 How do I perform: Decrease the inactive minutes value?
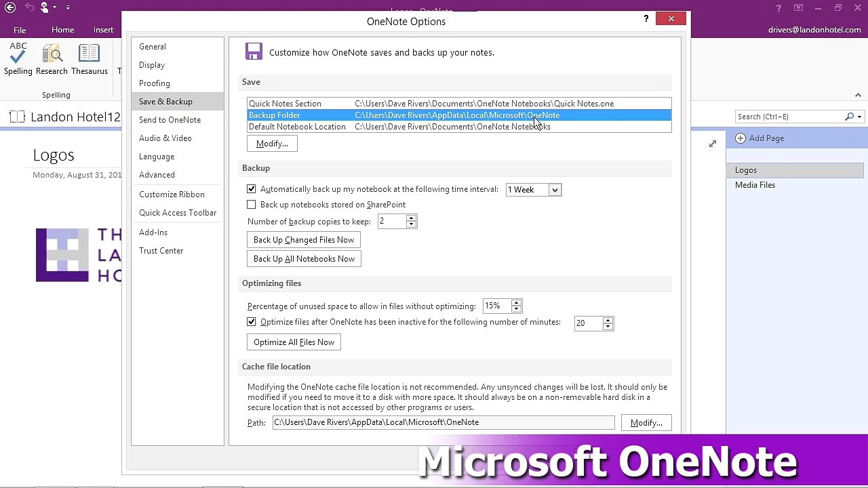(608, 327)
